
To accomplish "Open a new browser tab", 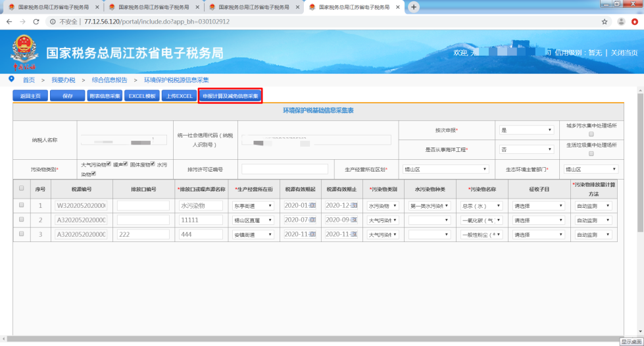I will (414, 7).
